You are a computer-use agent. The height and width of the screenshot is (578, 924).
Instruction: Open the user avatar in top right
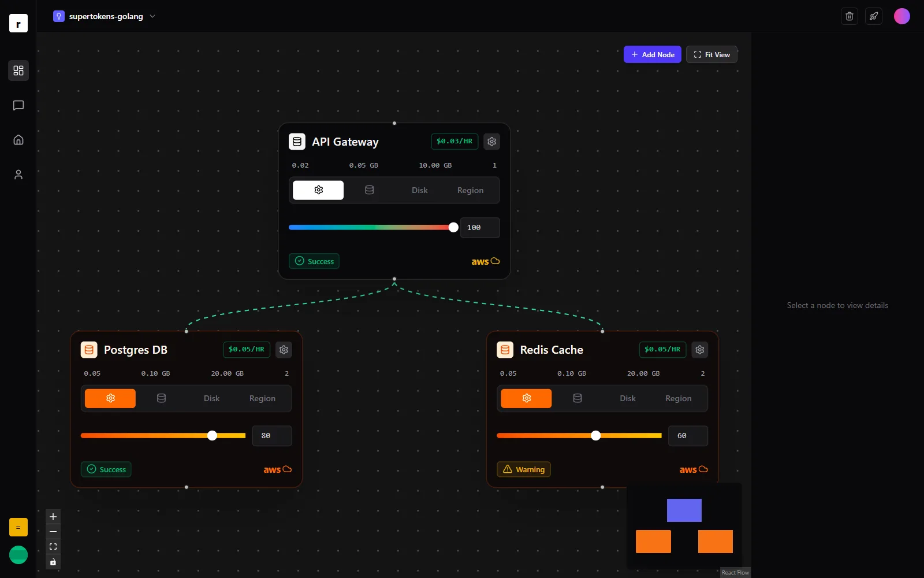click(902, 16)
